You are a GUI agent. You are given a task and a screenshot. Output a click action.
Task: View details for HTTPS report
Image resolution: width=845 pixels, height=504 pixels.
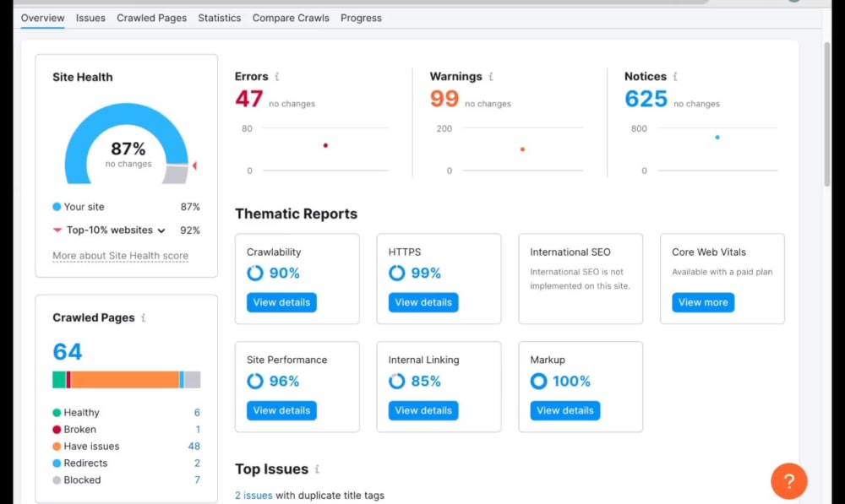coord(423,302)
